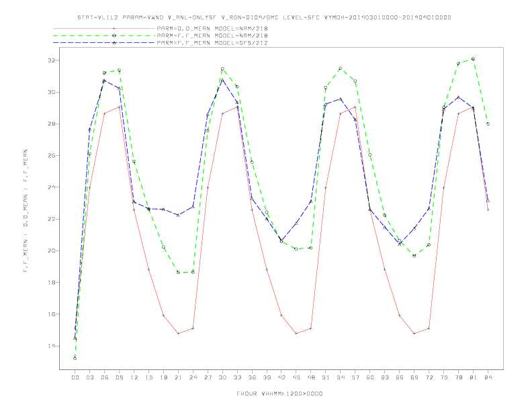532x411 pixels.
Task: Click y-axis tick value 18
Action: [x=51, y=283]
